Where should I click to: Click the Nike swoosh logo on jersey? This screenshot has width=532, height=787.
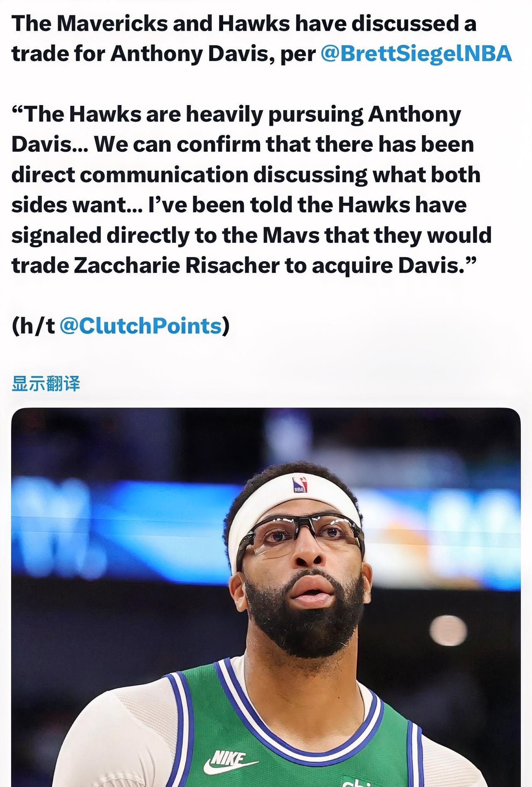(229, 762)
